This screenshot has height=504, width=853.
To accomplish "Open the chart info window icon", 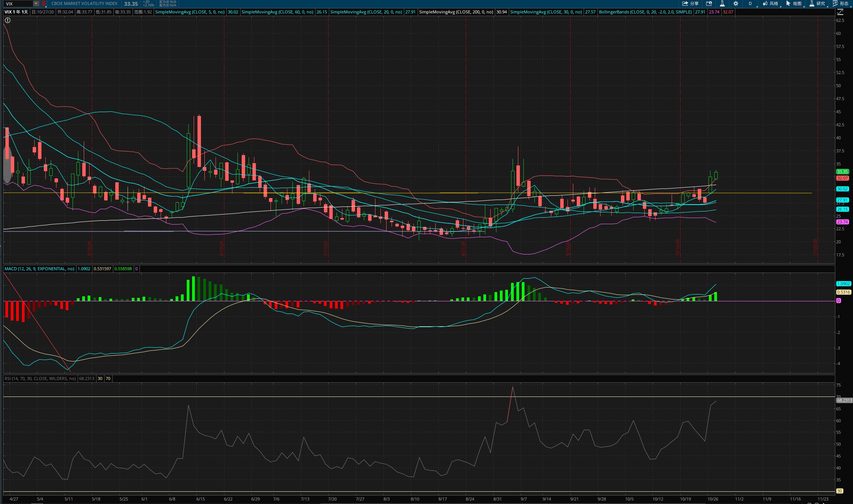I will tap(709, 3).
